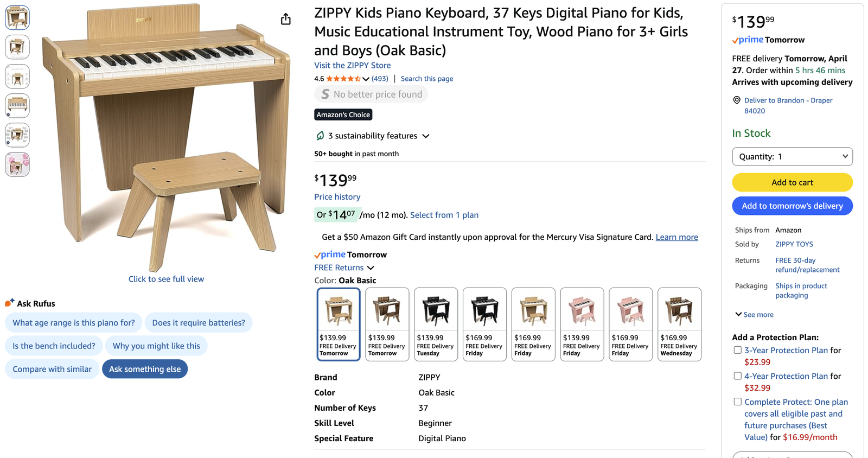Viewport: 868px width, 458px height.
Task: Check the 4-Year Protection Plan box
Action: click(737, 376)
